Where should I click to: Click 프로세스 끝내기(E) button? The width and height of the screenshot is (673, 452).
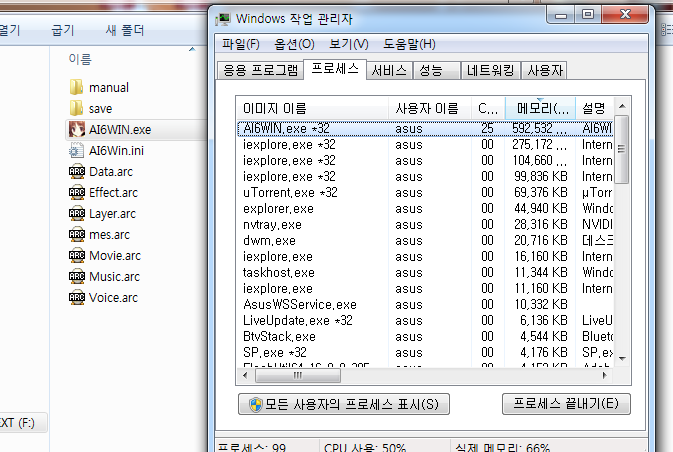point(565,404)
